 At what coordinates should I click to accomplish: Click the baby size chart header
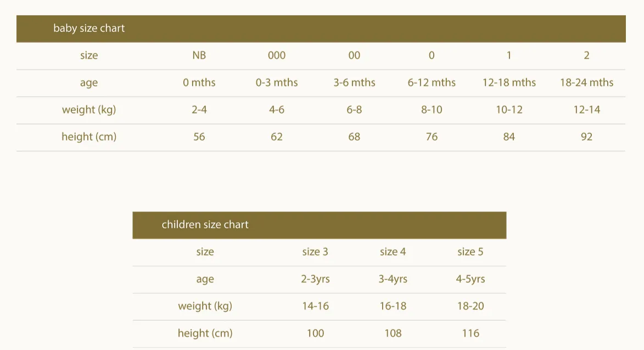pos(321,29)
